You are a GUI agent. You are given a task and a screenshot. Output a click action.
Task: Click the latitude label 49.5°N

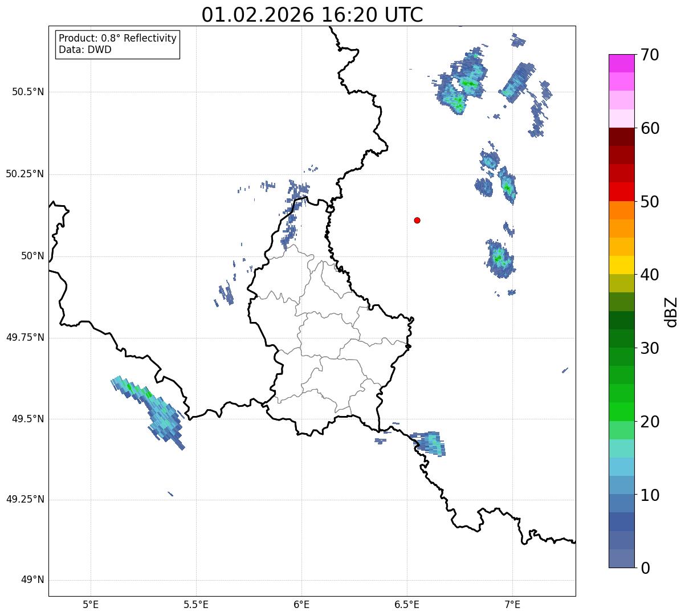click(x=28, y=419)
